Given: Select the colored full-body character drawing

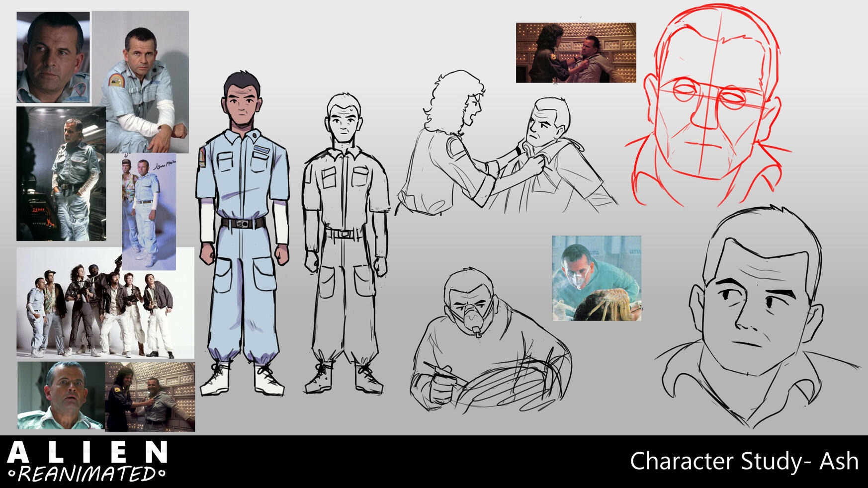Looking at the screenshot, I should click(243, 234).
